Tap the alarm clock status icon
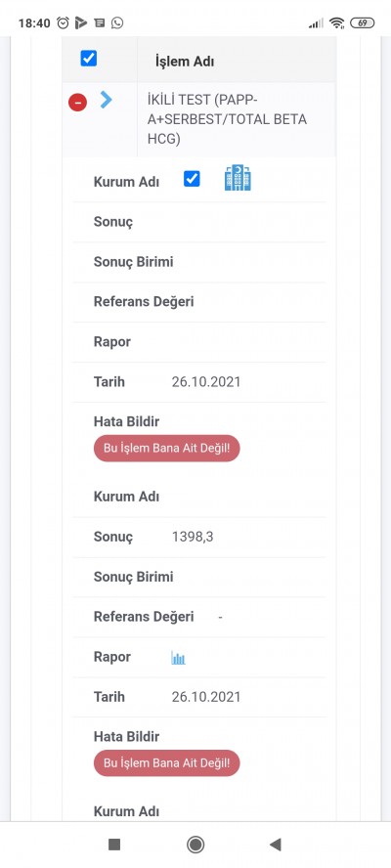 coord(64,22)
